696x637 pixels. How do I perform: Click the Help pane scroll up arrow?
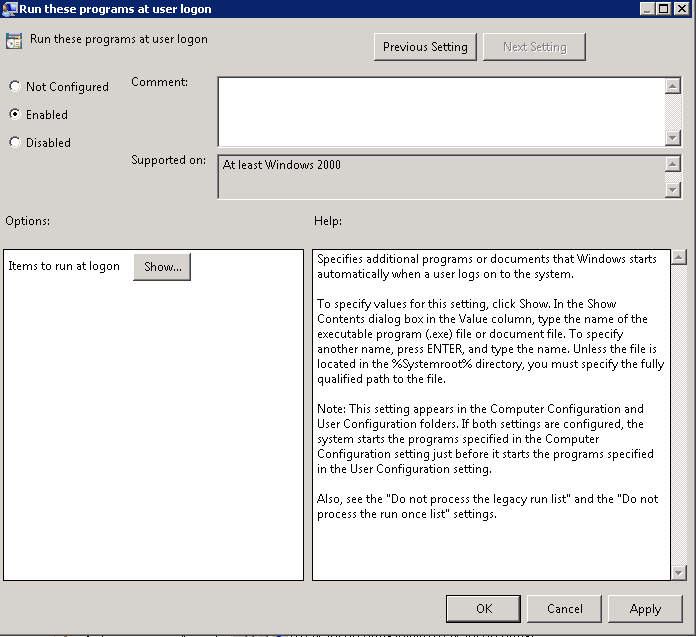tap(679, 257)
